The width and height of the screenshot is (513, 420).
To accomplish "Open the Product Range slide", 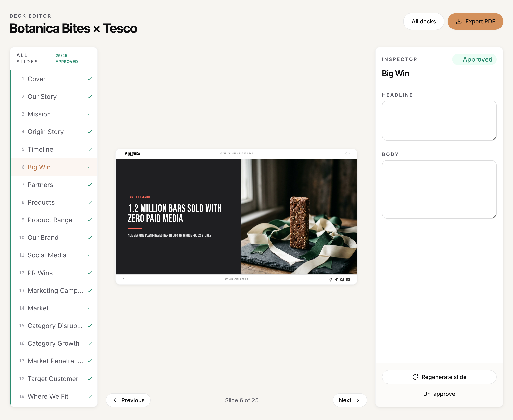I will 55,220.
